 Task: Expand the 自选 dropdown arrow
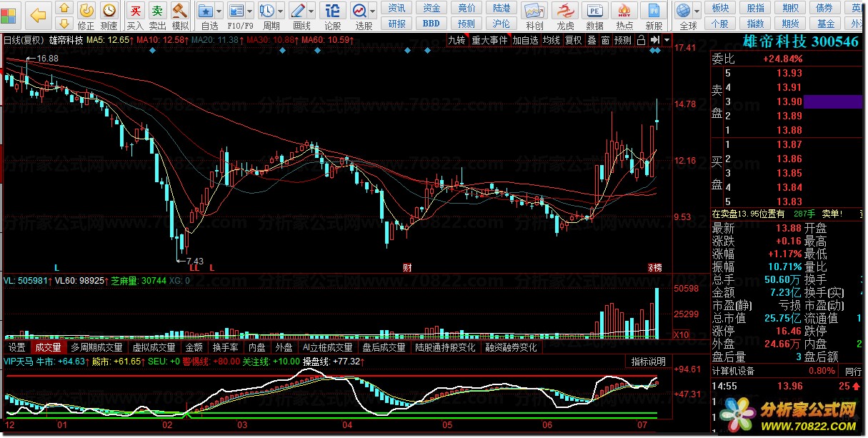pyautogui.click(x=219, y=11)
